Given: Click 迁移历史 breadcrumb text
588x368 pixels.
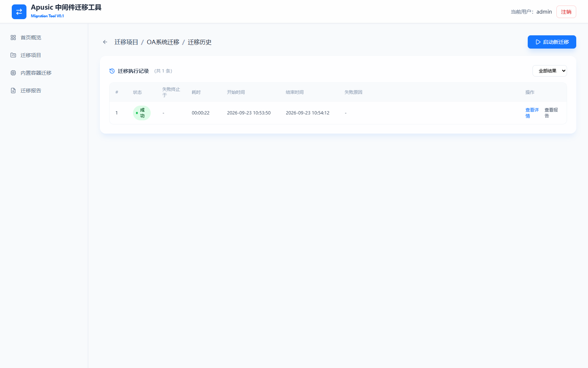Looking at the screenshot, I should tap(200, 42).
